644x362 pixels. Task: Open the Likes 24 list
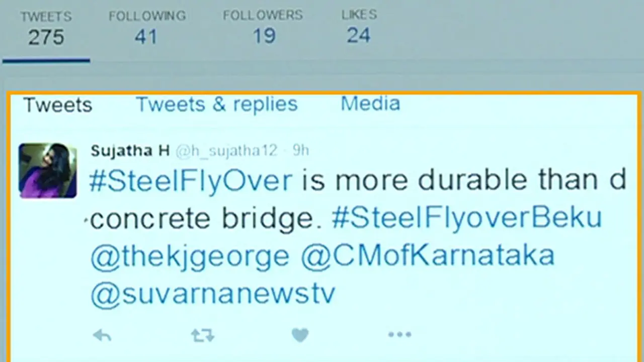click(359, 28)
